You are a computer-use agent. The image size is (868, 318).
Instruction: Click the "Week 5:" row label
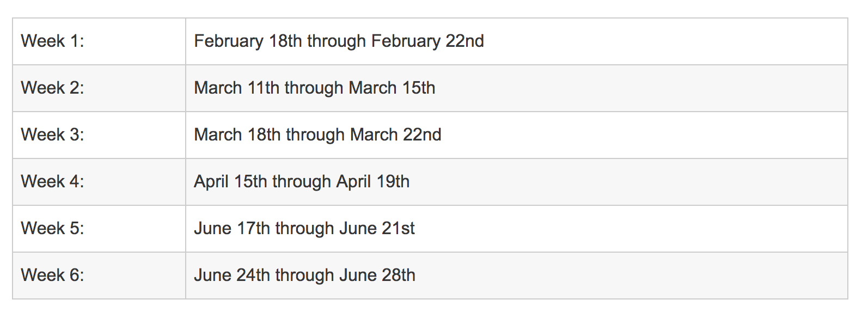53,229
